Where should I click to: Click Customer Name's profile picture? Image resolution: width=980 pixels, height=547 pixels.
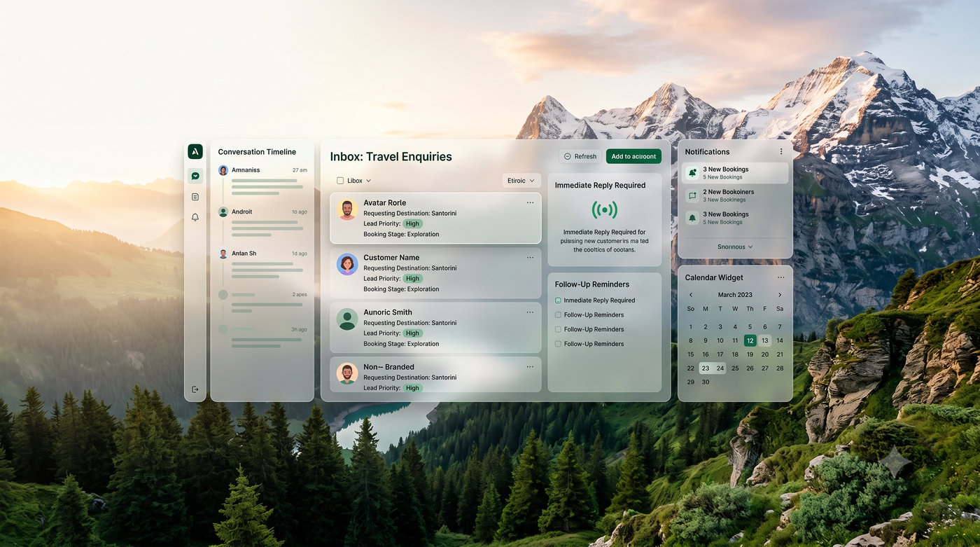coord(347,264)
